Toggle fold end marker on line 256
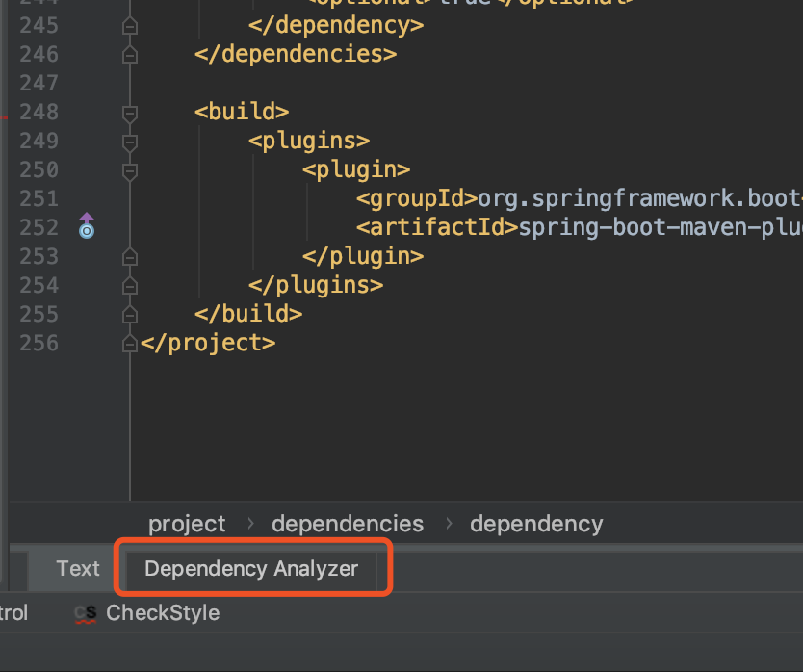The width and height of the screenshot is (803, 672). point(130,343)
